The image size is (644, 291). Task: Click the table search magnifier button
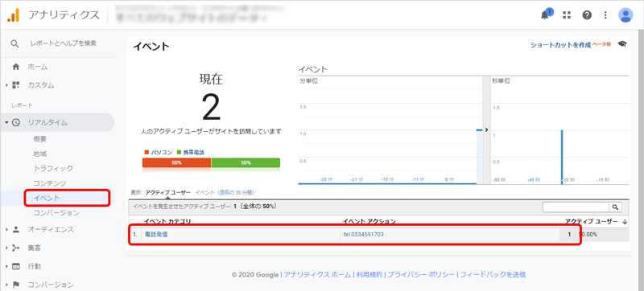click(x=615, y=207)
